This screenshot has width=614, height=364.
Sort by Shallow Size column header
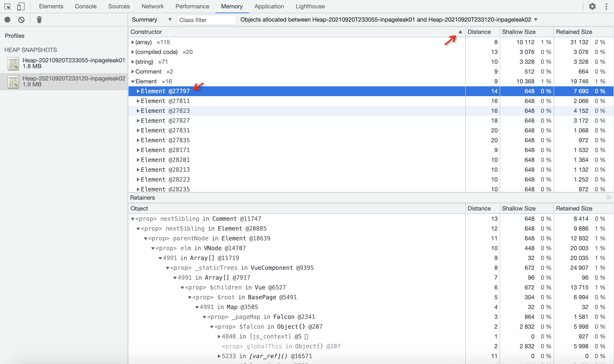click(x=519, y=32)
